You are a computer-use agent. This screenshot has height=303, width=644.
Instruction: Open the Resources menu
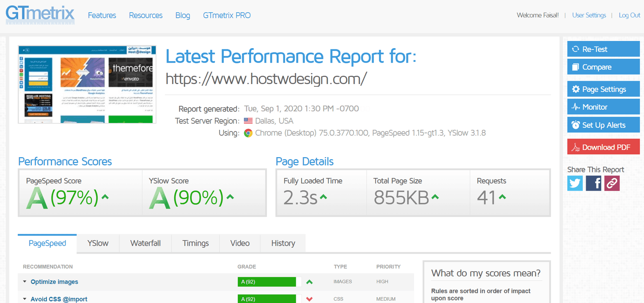pyautogui.click(x=146, y=15)
